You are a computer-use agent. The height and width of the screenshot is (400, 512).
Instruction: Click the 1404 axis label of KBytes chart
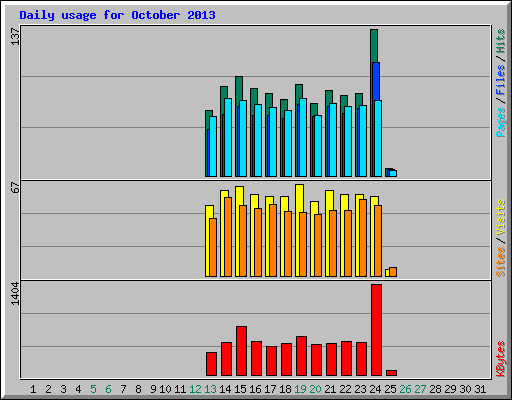[x=15, y=294]
